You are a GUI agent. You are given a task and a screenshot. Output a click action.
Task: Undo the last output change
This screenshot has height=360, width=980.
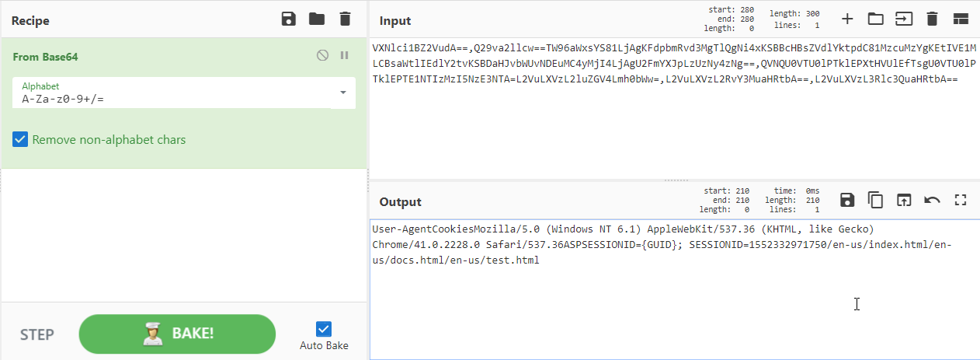click(x=932, y=201)
